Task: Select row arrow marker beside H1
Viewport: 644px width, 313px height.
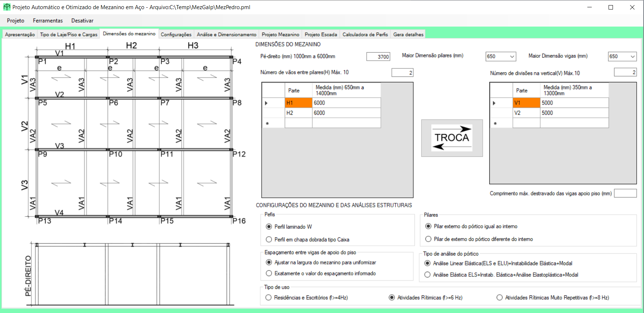Action: [x=266, y=103]
